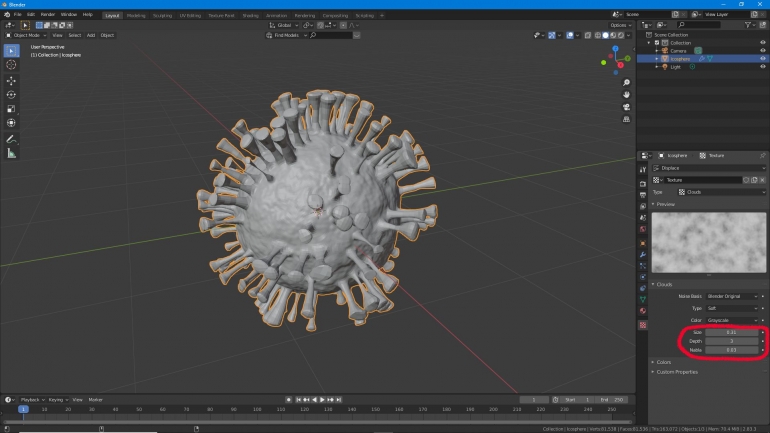Switch to Sculpting workspace tab
The image size is (770, 433).
pos(163,16)
